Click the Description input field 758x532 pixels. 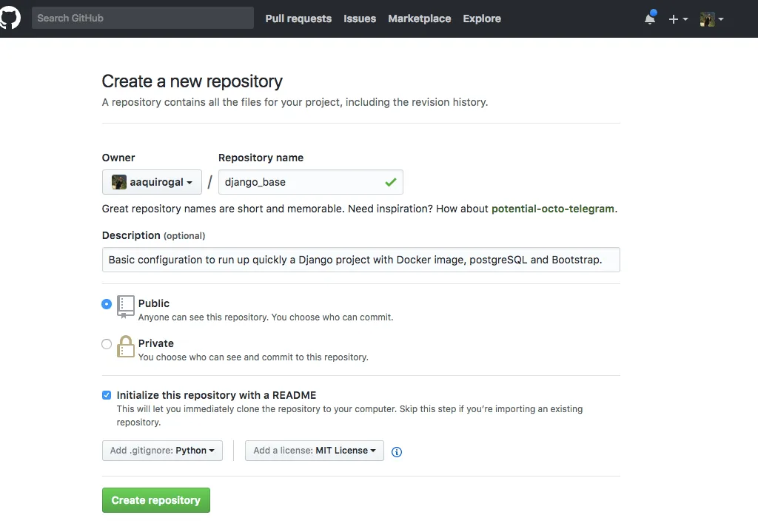[x=361, y=260]
